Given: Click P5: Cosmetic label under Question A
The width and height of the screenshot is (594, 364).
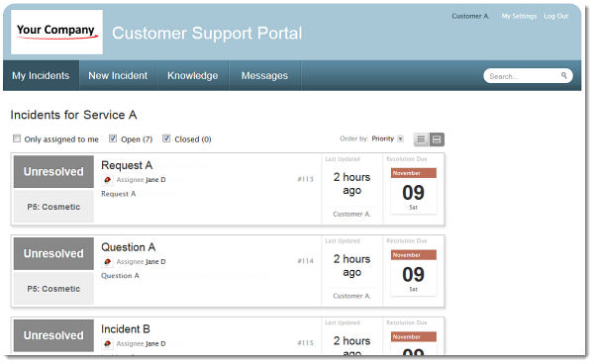Looking at the screenshot, I should pos(53,289).
